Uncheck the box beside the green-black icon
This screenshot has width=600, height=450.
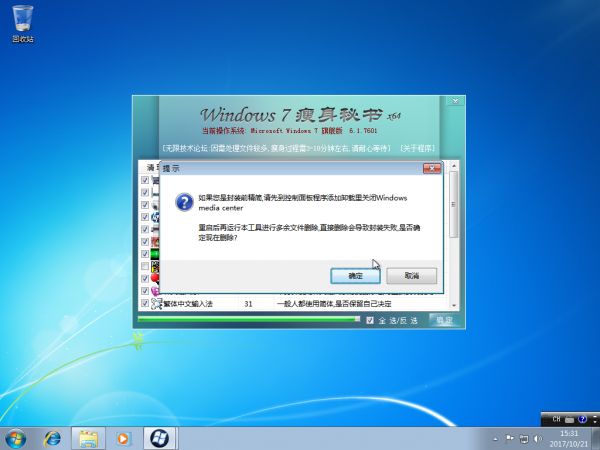(x=145, y=254)
